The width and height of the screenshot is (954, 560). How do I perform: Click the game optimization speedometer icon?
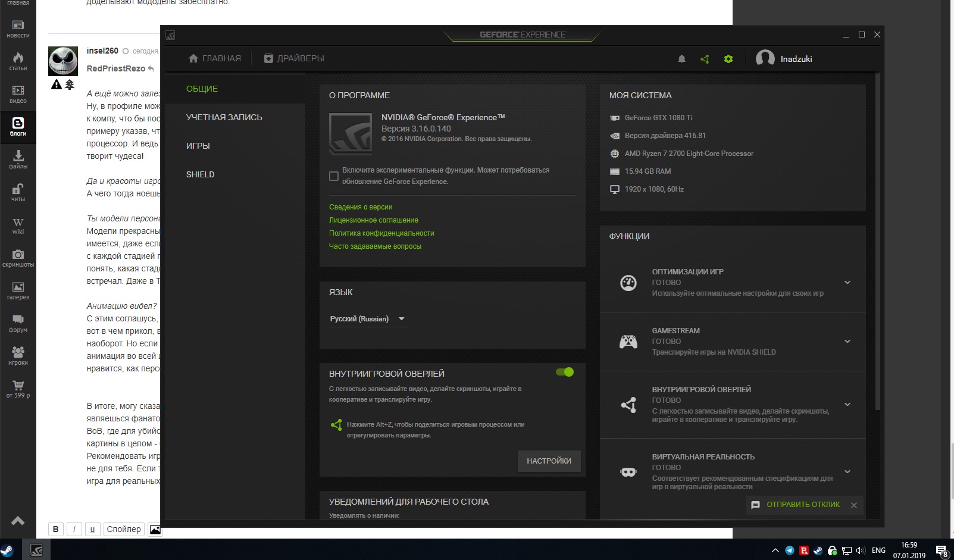[x=628, y=283]
